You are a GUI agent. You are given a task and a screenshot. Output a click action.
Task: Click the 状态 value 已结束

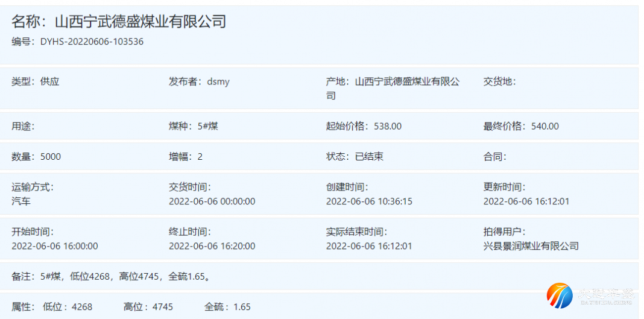pos(369,157)
